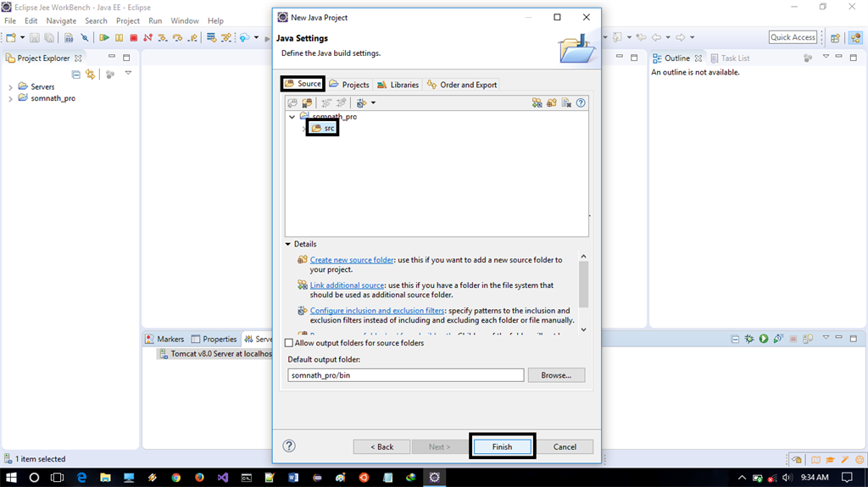Click the Microsoft Edge icon in taskbar

[82, 477]
